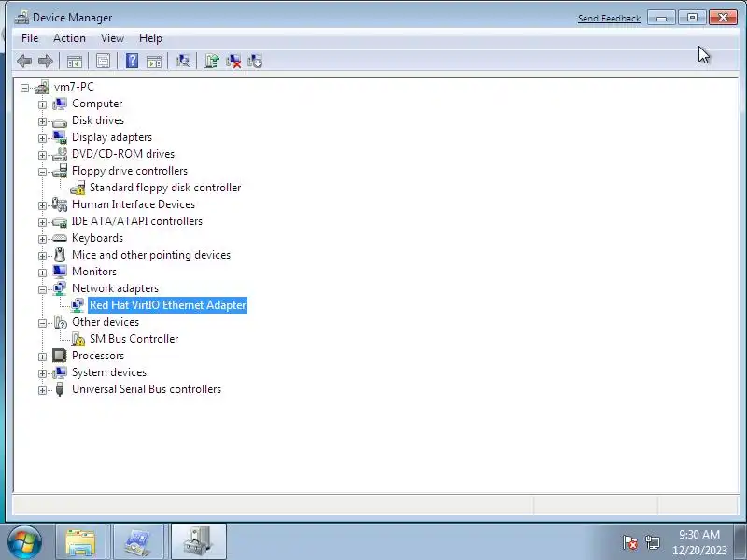Screen dimensions: 747x560
Task: Click the Red Hat VirtIO adapter icon
Action: 78,305
